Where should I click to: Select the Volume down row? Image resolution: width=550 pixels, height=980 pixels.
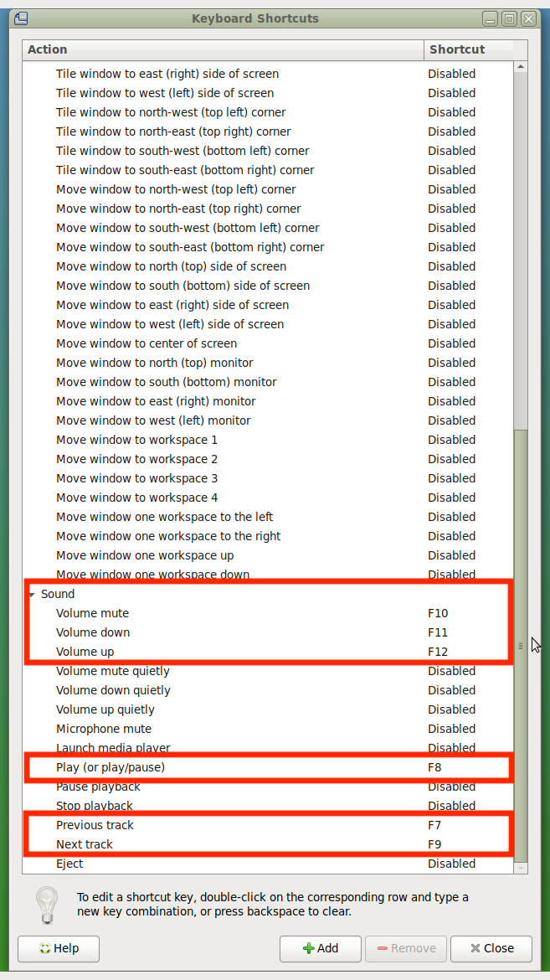pyautogui.click(x=93, y=632)
